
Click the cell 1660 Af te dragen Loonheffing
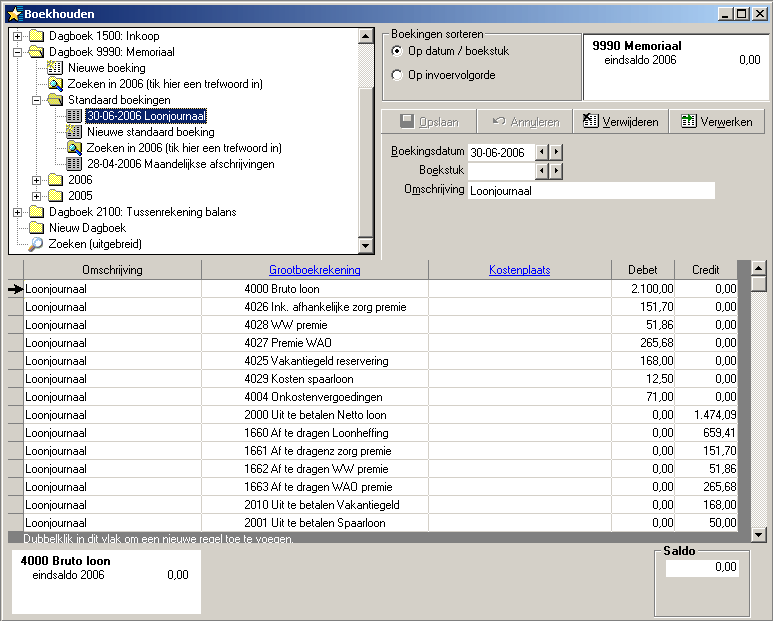pos(315,433)
